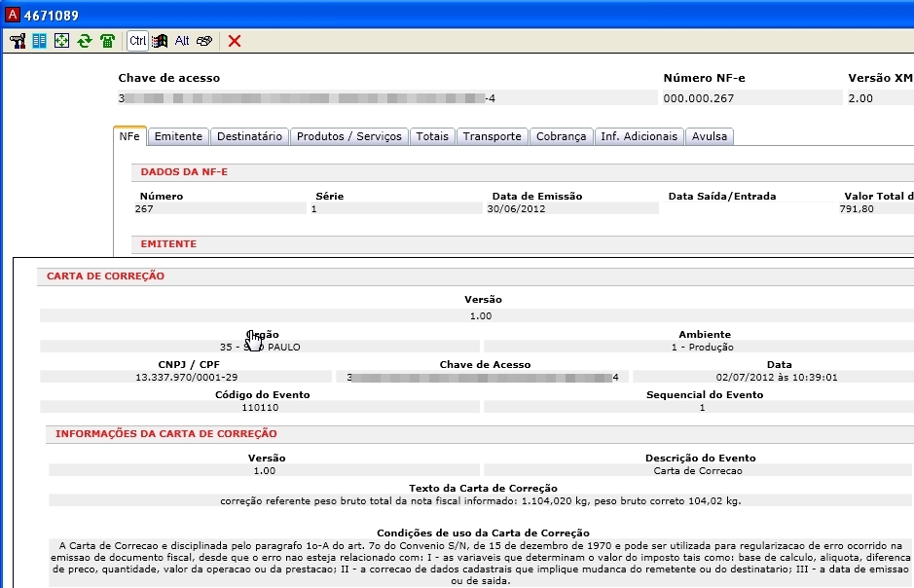Click the blurred top access key field
The image size is (914, 588).
[387, 98]
